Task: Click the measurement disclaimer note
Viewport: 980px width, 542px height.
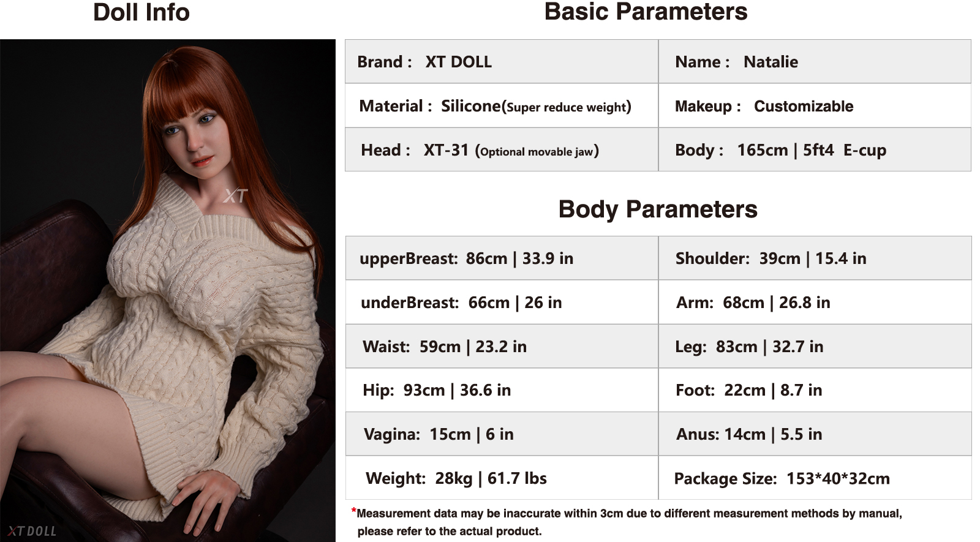Action: [627, 522]
